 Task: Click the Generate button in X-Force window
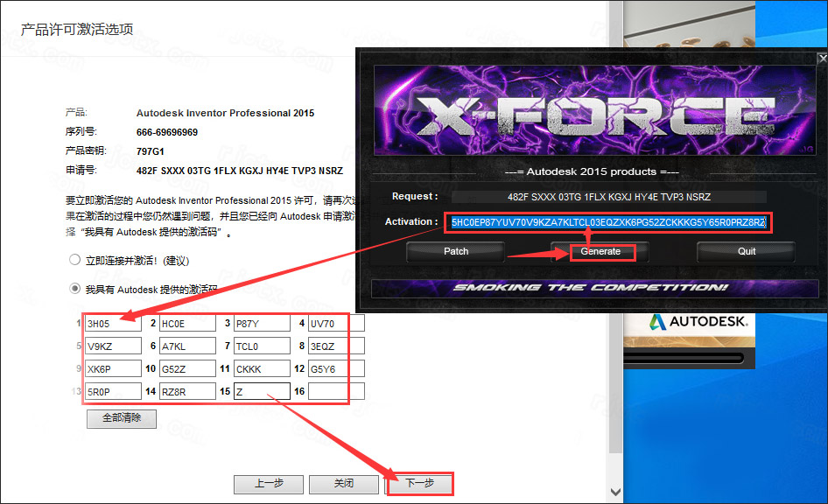coord(600,252)
